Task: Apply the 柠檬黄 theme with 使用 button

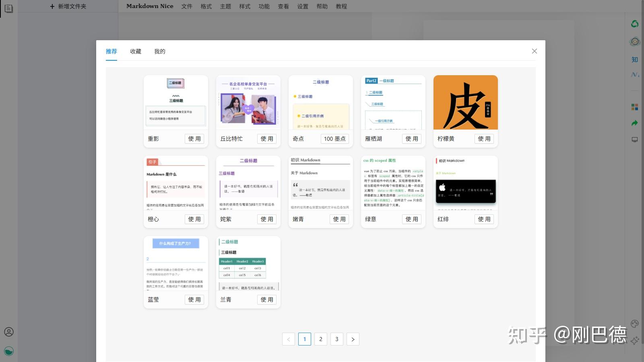Action: click(484, 139)
